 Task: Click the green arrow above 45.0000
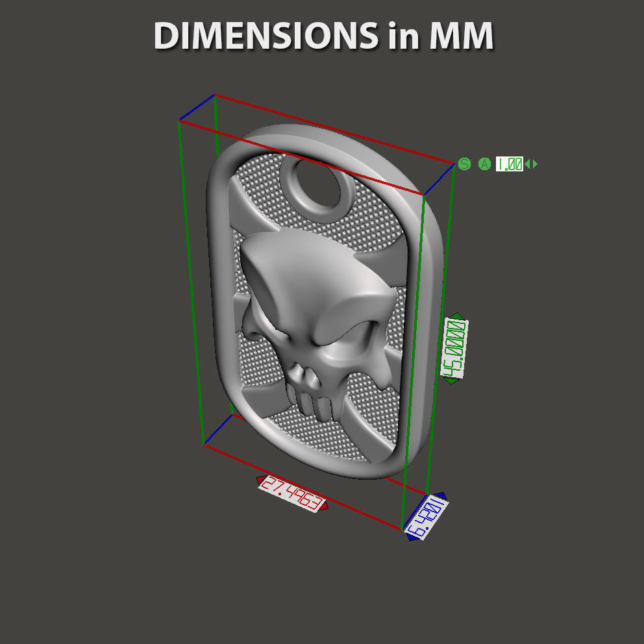[456, 316]
